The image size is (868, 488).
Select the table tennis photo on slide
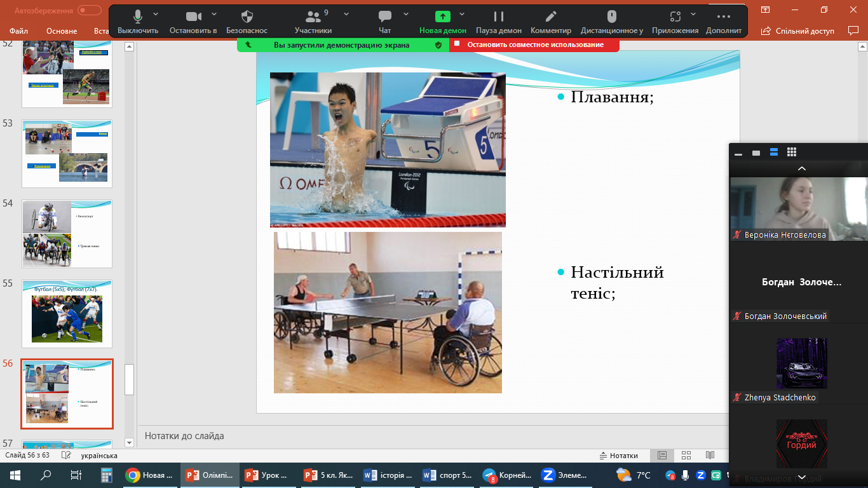(388, 312)
